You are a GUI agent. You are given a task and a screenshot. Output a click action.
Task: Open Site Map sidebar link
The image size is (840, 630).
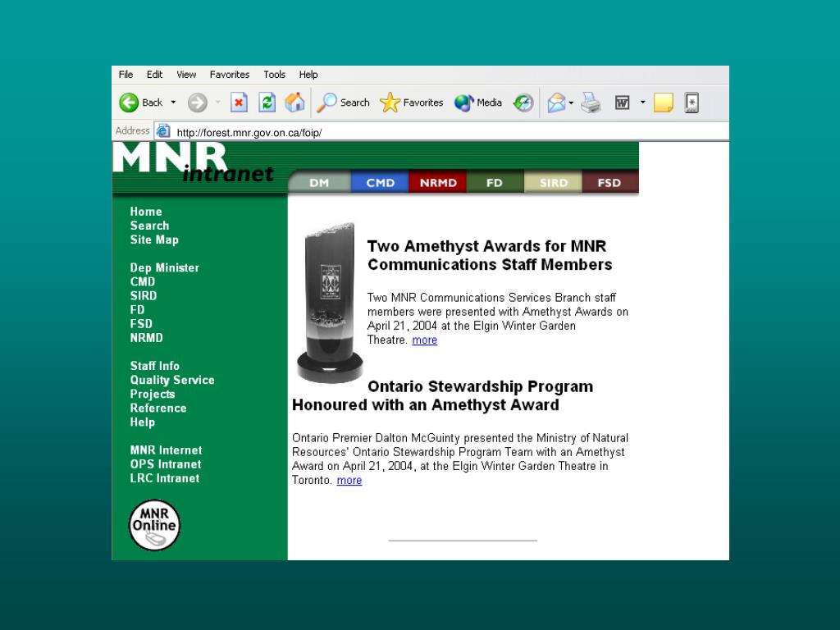tap(154, 240)
